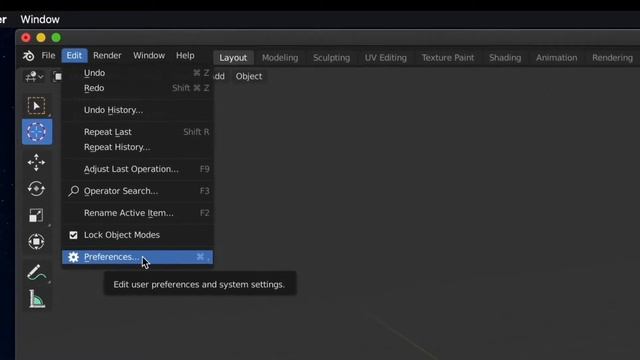The image size is (640, 360).
Task: Choose Redo from the Edit menu
Action: (x=137, y=88)
